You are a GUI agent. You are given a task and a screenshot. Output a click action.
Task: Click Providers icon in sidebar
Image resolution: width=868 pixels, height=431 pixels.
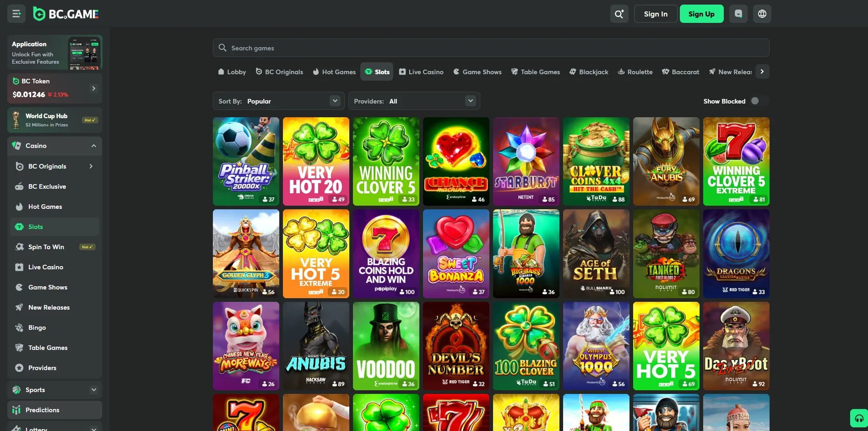click(x=19, y=368)
